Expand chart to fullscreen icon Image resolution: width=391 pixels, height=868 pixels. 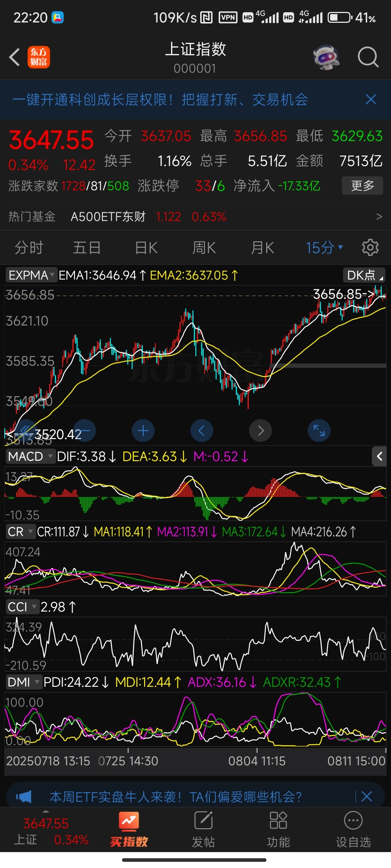pyautogui.click(x=319, y=430)
